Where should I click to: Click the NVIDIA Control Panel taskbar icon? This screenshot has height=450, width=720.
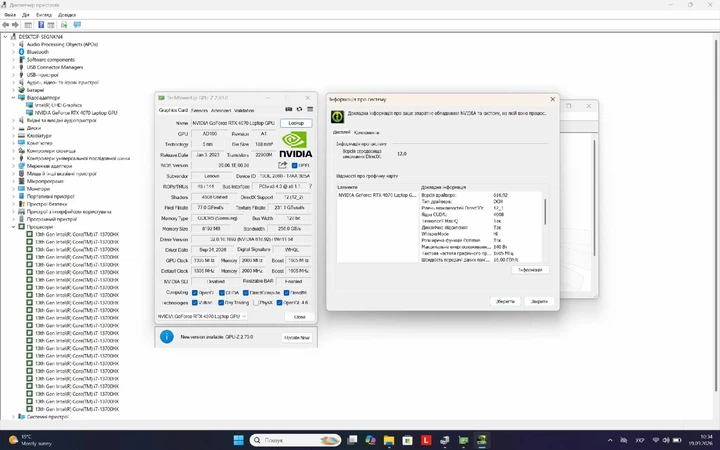482,440
